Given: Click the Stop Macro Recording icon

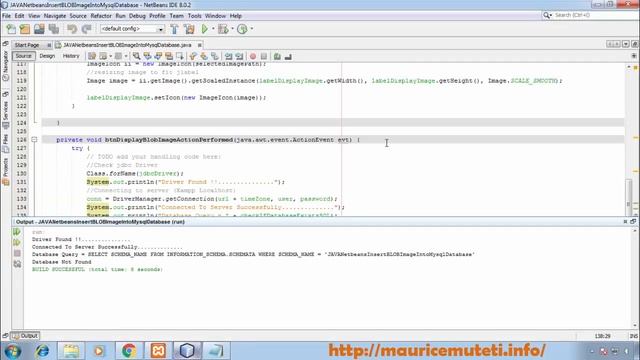Looking at the screenshot, I should click(x=264, y=56).
